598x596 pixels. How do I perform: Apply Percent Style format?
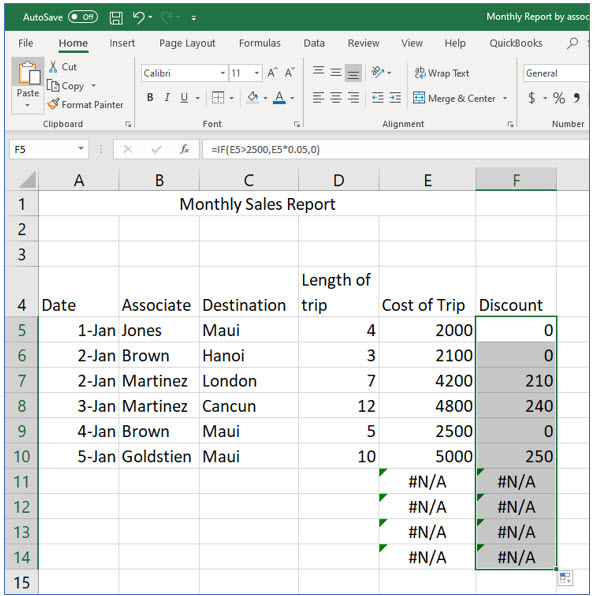tap(559, 98)
